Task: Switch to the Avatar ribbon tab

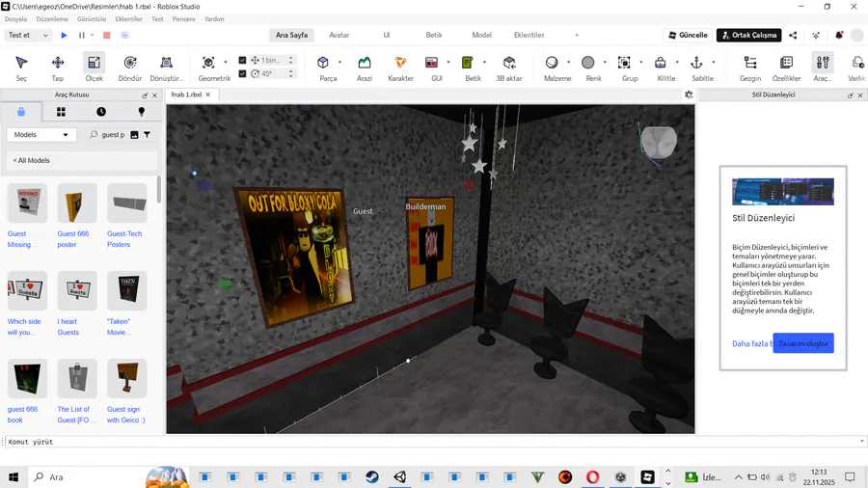Action: coord(339,35)
